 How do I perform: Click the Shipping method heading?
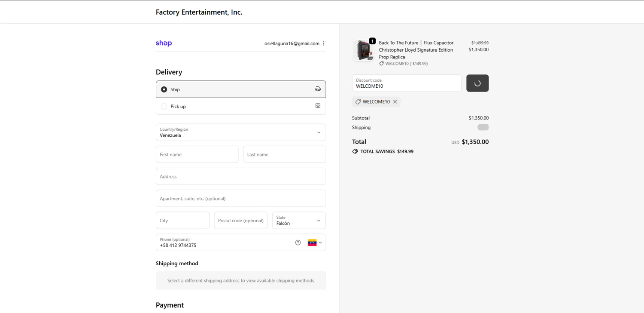[177, 264]
